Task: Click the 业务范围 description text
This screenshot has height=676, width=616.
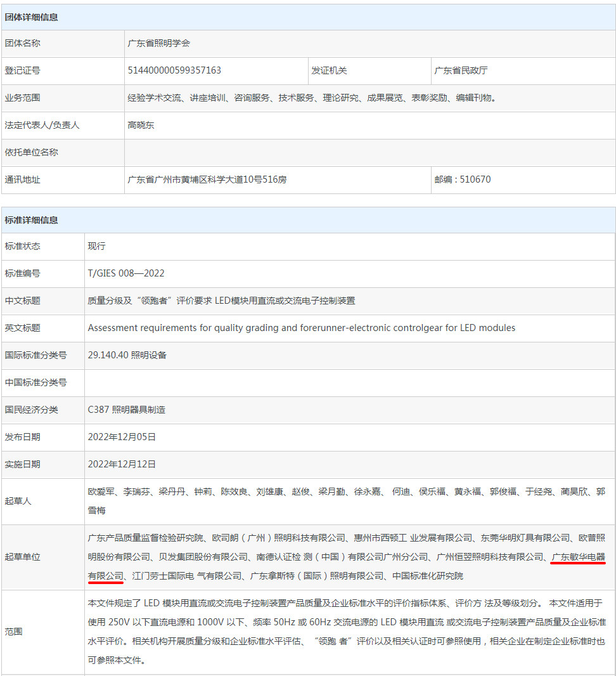Action: [x=312, y=98]
